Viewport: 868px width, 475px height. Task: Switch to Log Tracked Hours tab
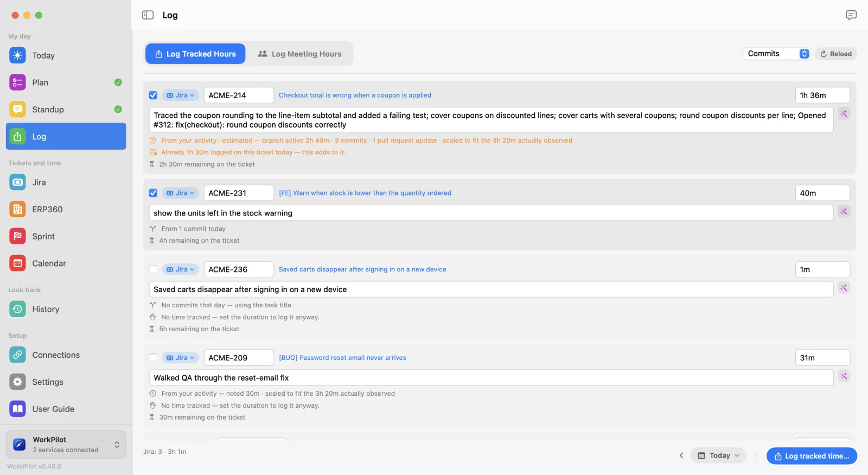[x=195, y=54]
